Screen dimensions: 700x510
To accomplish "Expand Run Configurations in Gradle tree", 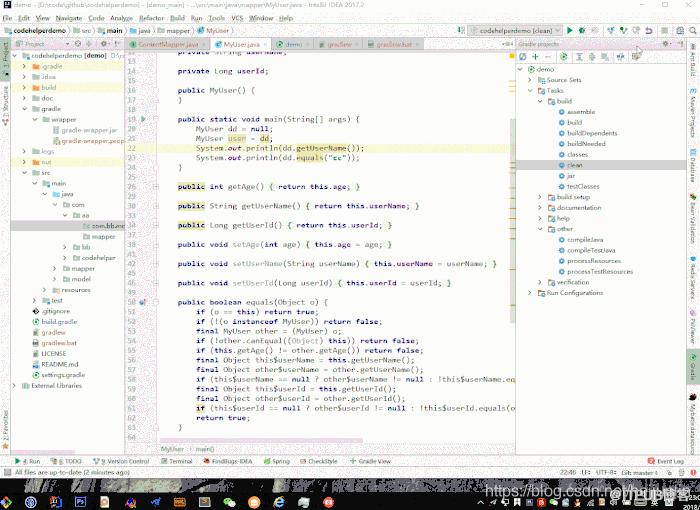I will coord(530,293).
